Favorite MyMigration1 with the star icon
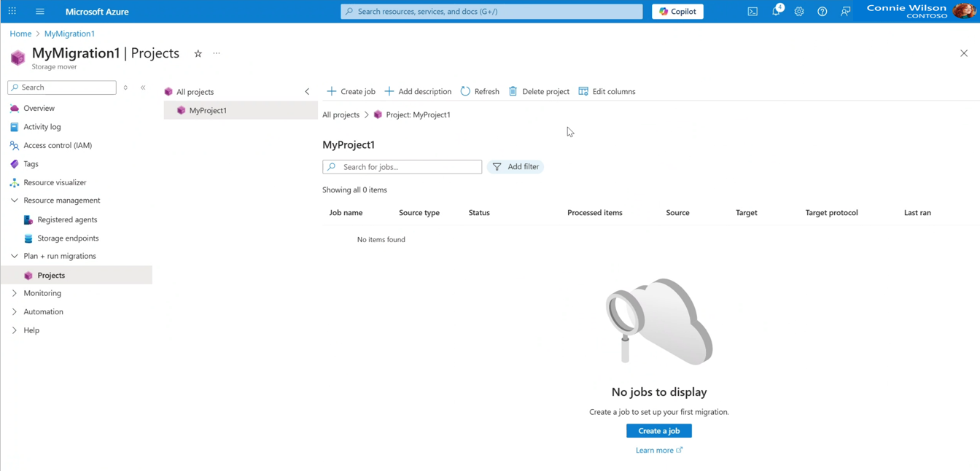Screen dimensions: 980x471 click(x=198, y=53)
